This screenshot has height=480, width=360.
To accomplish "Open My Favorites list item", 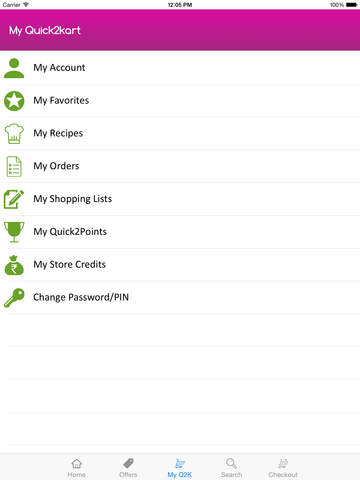I will click(x=180, y=101).
